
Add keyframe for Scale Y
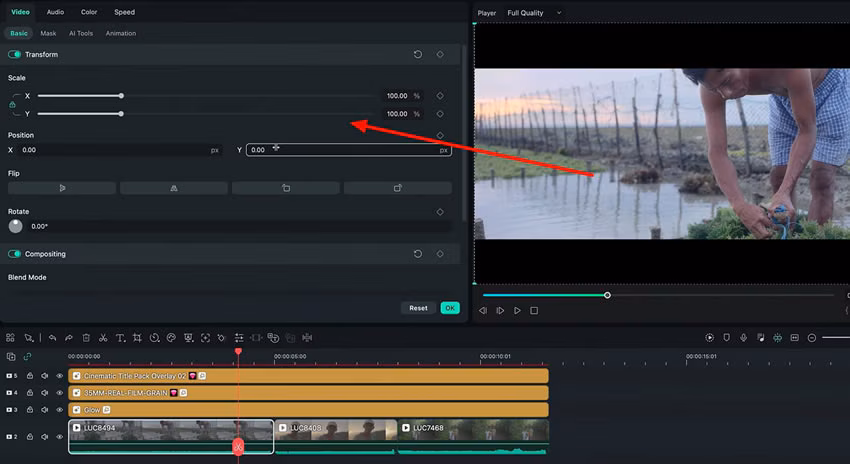[440, 114]
